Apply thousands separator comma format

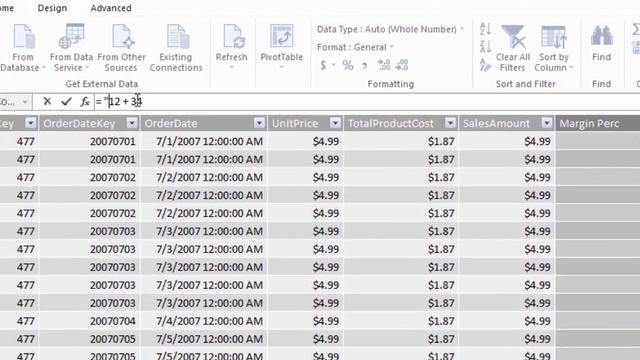364,65
